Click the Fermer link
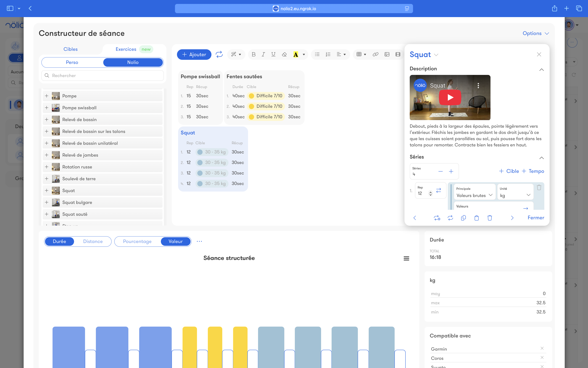The width and height of the screenshot is (588, 368). [536, 218]
